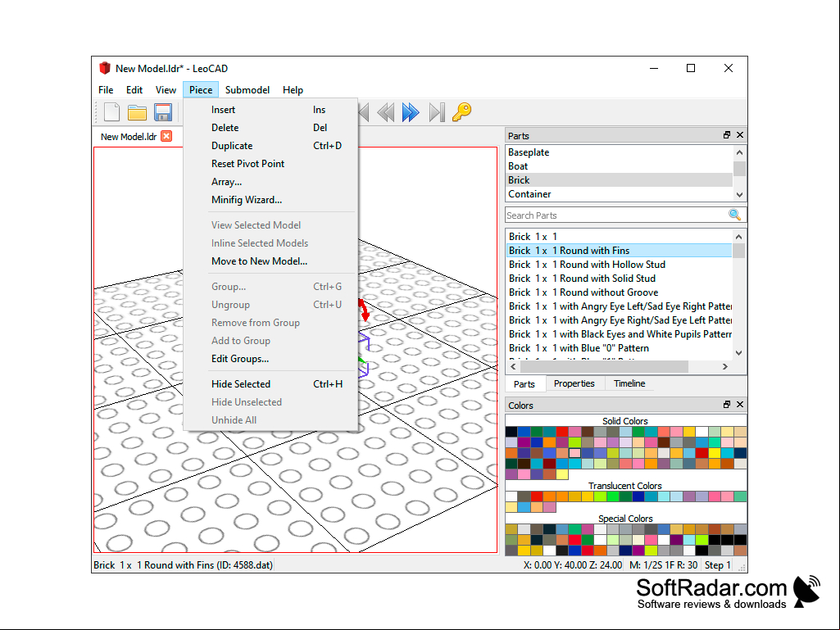
Task: Switch to the Timeline tab
Action: coord(629,383)
